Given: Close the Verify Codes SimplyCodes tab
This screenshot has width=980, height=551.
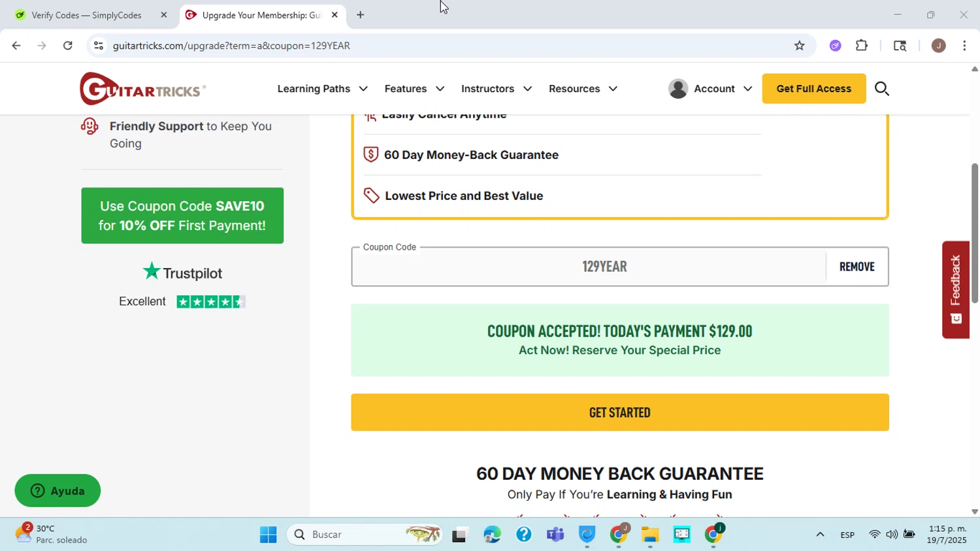Looking at the screenshot, I should (164, 14).
